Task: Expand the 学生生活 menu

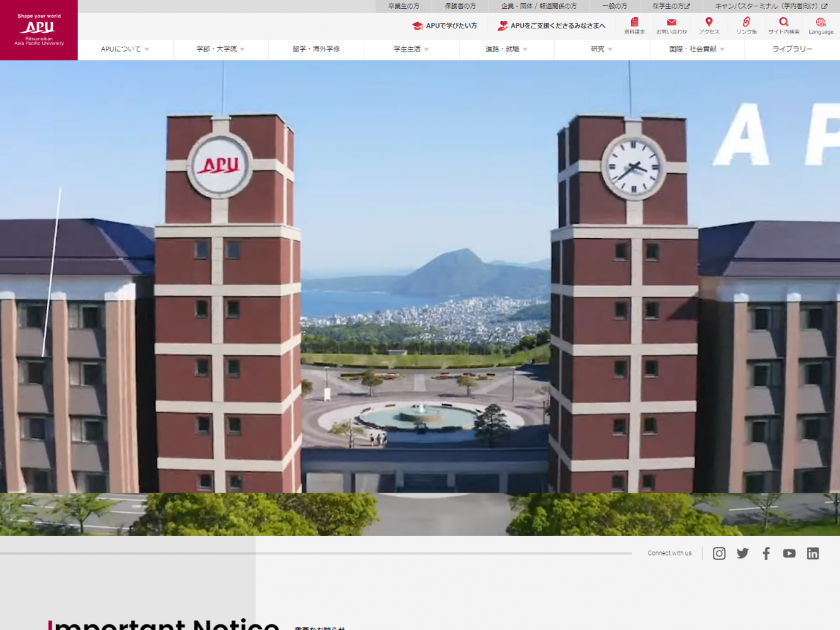Action: click(411, 49)
